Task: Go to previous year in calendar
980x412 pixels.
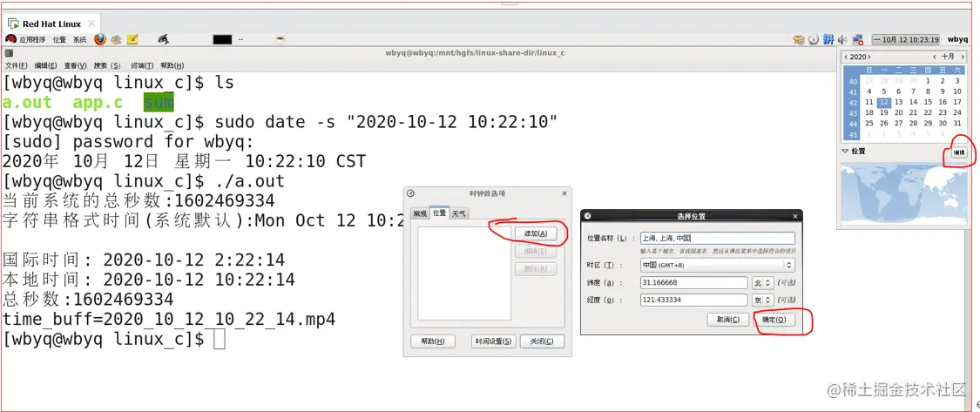Action: [846, 57]
